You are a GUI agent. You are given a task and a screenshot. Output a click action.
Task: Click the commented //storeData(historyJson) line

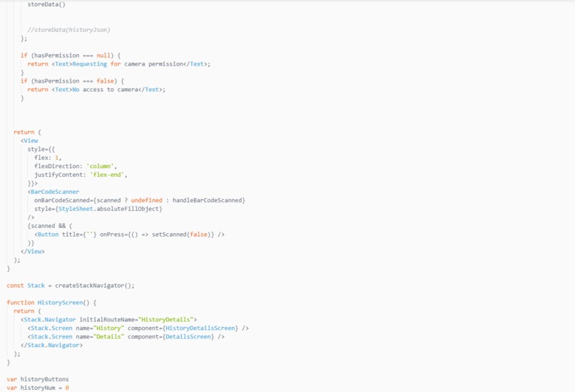68,30
